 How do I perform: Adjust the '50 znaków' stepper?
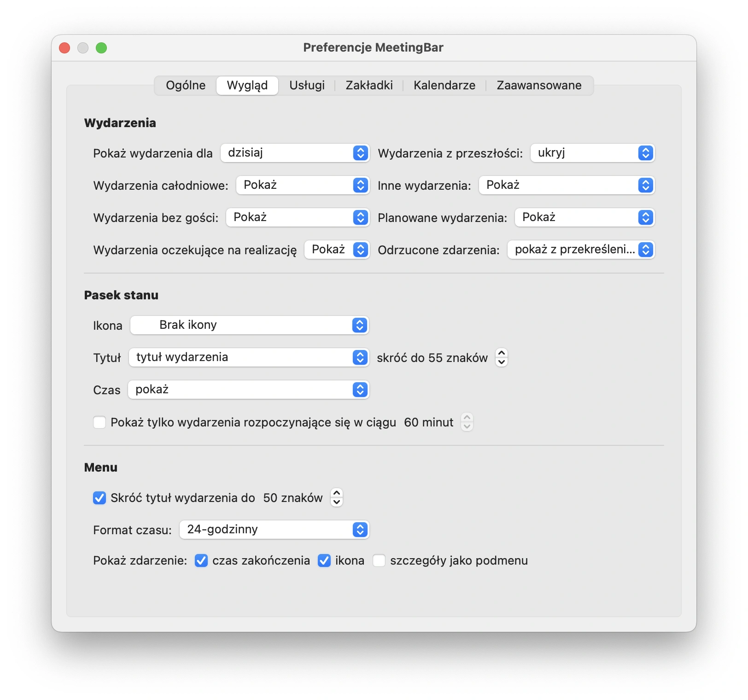337,497
